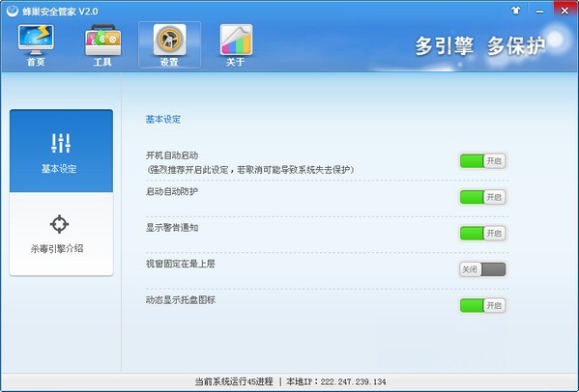579x392 pixels.
Task: Disable 显示警告通知 switch
Action: (482, 234)
